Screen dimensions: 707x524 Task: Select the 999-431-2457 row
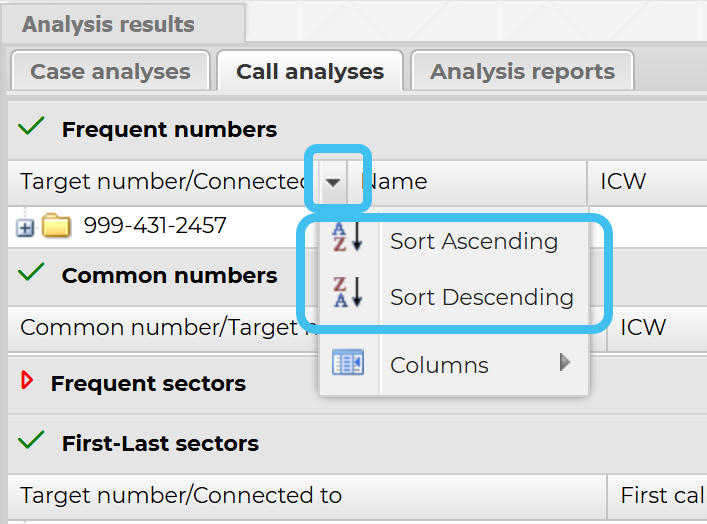tap(155, 226)
